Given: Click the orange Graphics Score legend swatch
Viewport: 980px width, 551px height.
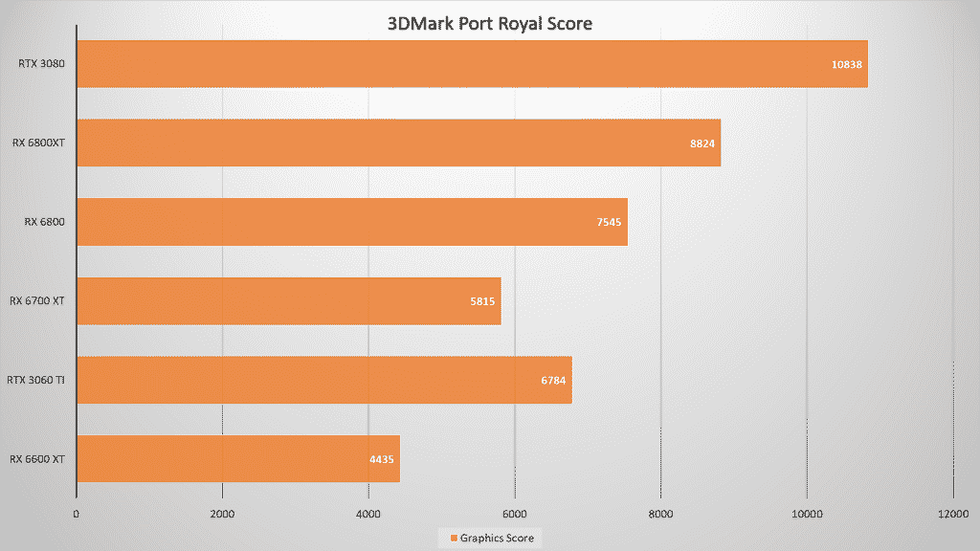Looking at the screenshot, I should point(454,538).
